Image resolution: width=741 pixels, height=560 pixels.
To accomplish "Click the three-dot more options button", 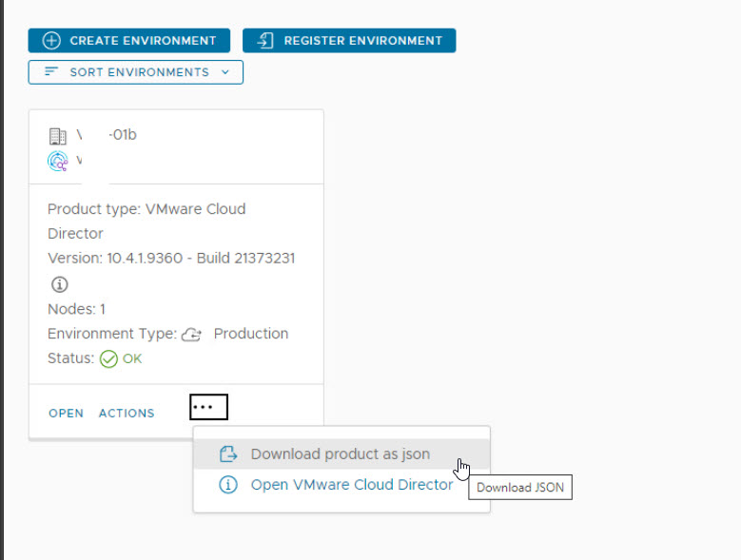I will click(x=209, y=407).
